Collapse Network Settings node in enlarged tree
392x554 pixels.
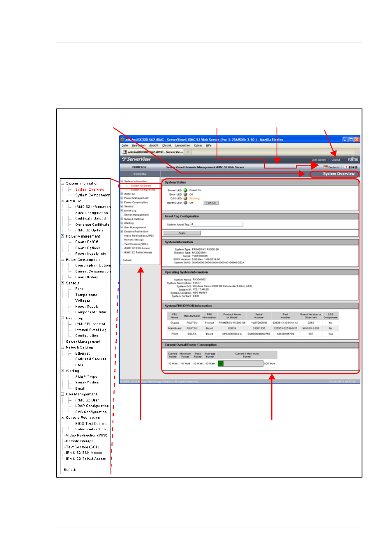tap(62, 347)
